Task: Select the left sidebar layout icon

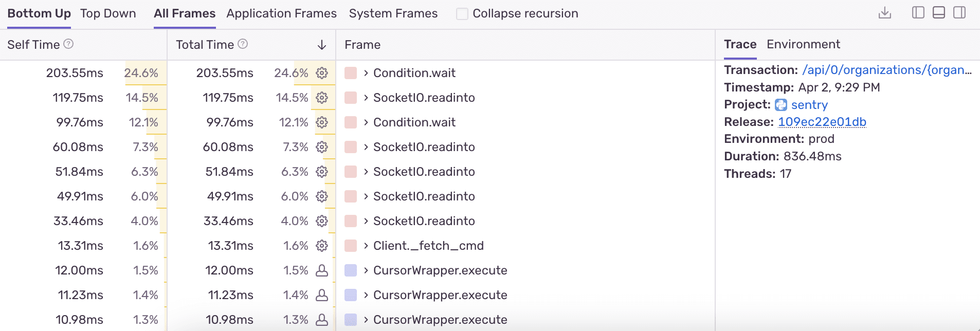Action: tap(918, 13)
